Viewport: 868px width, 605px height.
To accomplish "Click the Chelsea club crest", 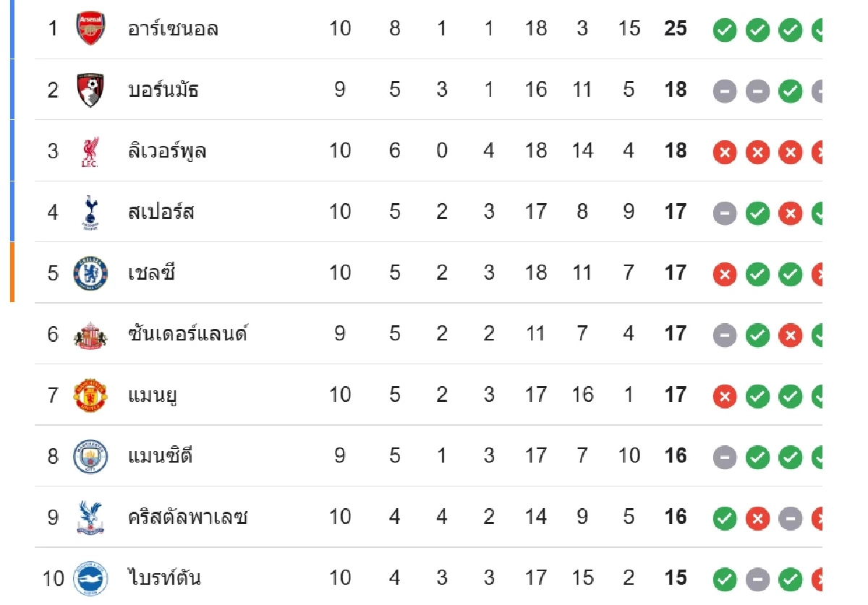I will 90,273.
